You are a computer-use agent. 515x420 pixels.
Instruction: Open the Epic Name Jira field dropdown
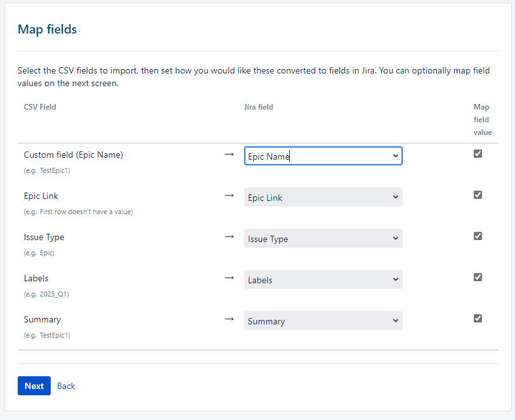click(323, 156)
